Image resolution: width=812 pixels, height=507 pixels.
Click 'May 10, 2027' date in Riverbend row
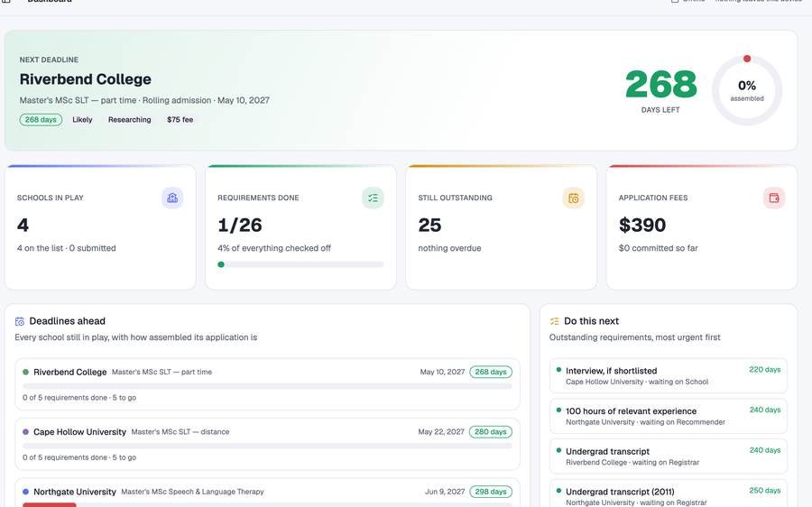(x=442, y=372)
